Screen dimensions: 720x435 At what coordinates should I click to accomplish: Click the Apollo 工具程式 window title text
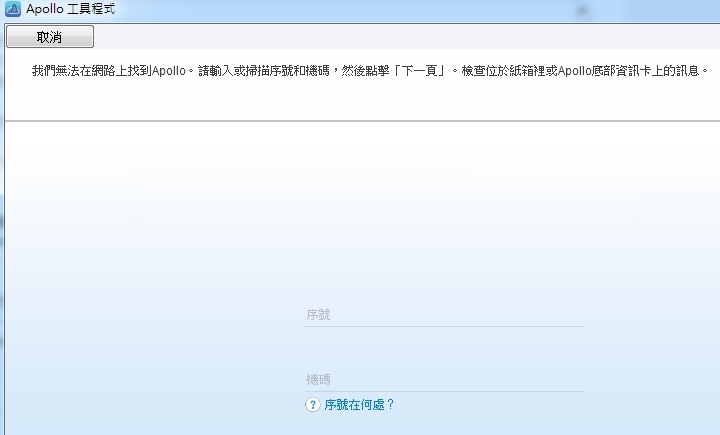70,9
